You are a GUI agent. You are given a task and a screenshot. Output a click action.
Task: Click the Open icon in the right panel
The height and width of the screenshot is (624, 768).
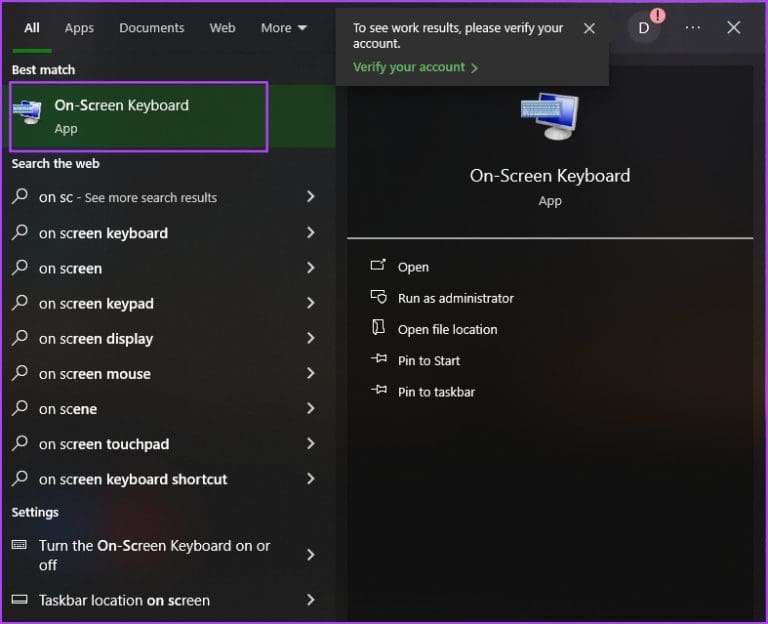click(378, 266)
